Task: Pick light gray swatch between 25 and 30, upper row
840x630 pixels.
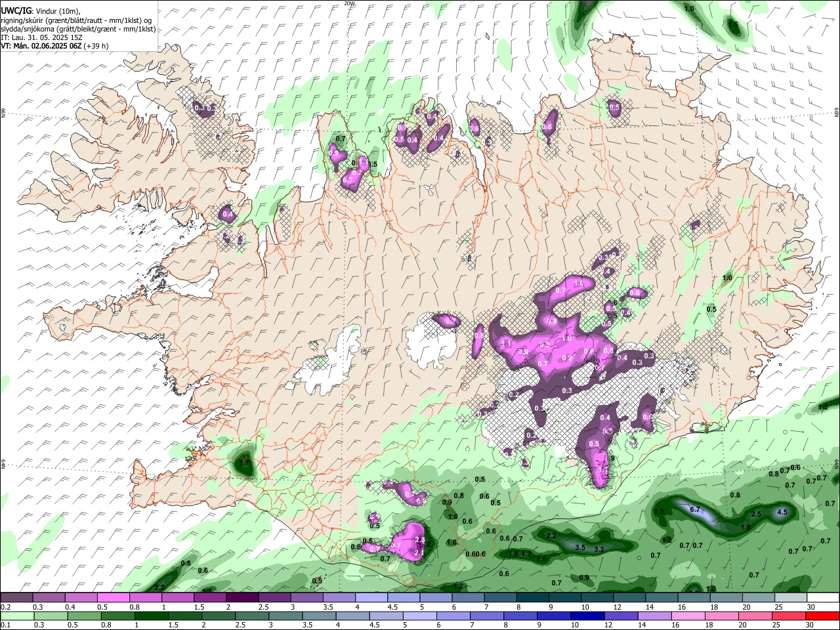Action: point(790,598)
